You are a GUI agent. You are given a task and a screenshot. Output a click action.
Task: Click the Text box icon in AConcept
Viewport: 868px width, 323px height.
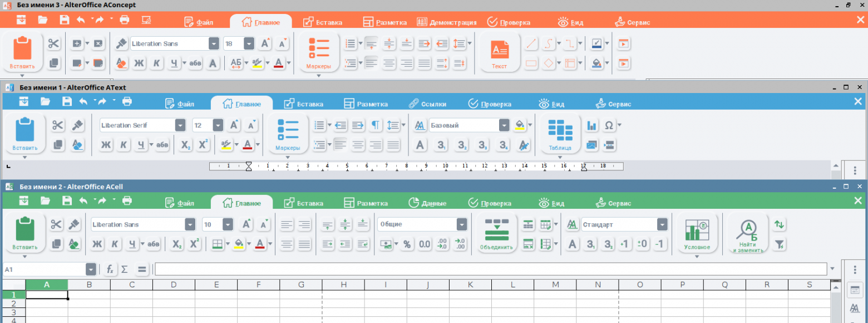click(x=499, y=53)
